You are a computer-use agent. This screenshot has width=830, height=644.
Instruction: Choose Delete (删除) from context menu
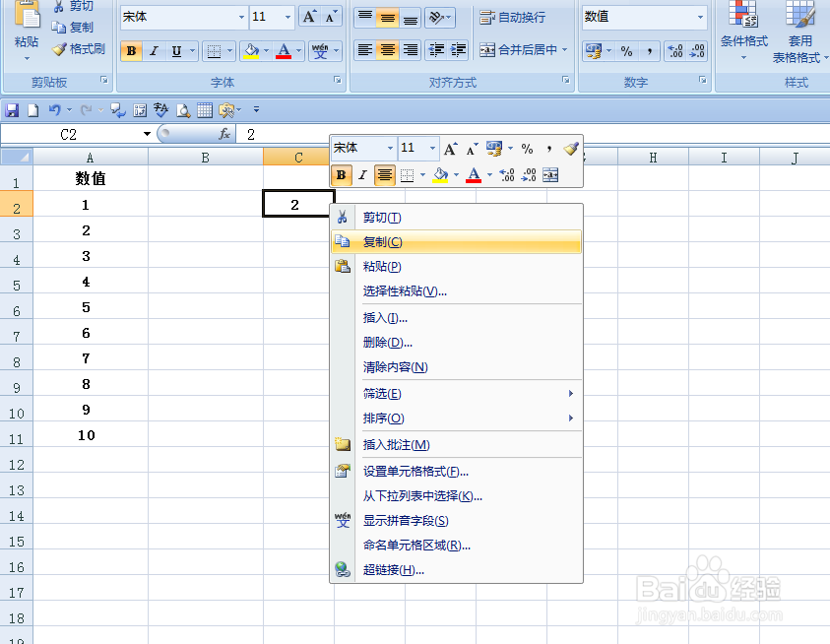(456, 342)
